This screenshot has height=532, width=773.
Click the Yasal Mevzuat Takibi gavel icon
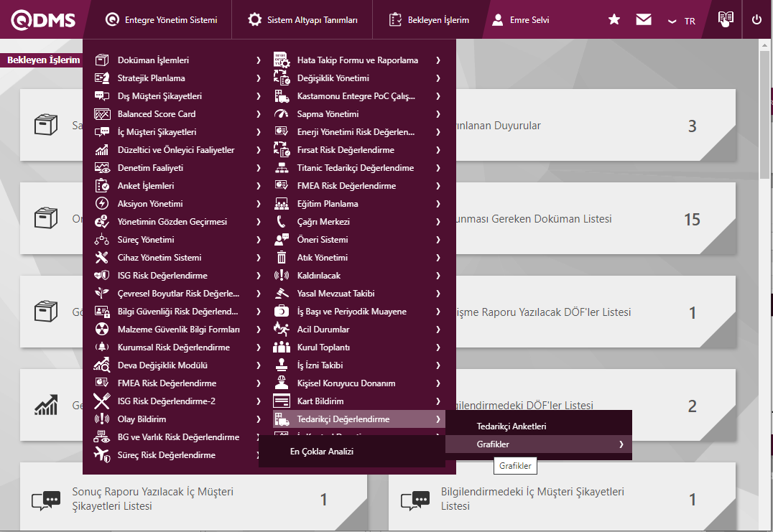tap(282, 294)
